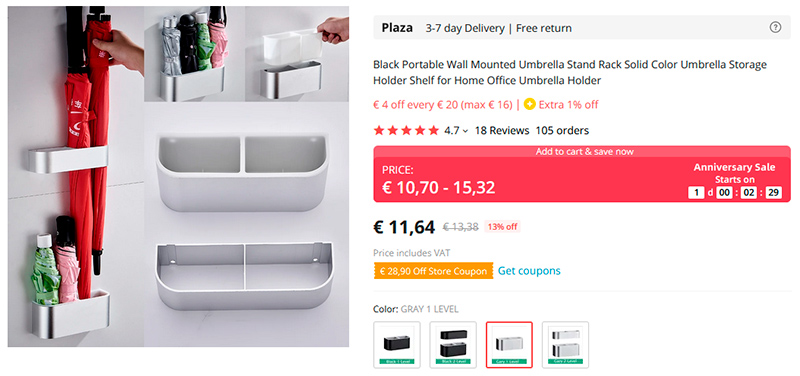Click the product title text
Viewport: 800px width, 376px height.
[x=569, y=72]
